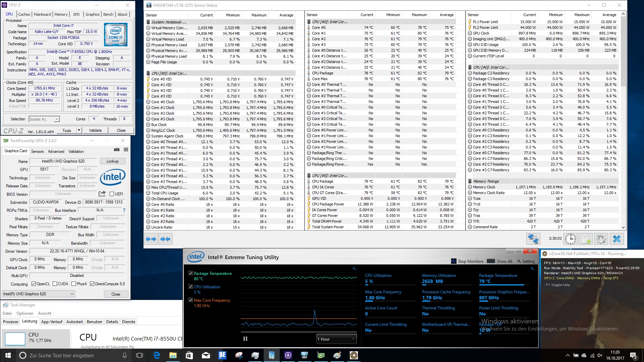Click the XTU graph wrench icon
The width and height of the screenshot is (644, 362).
tap(354, 268)
